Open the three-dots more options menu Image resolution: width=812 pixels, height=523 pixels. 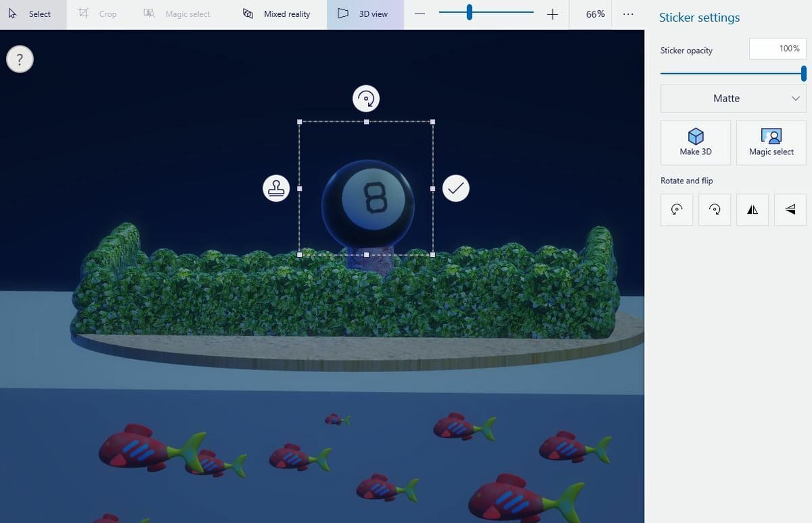(628, 14)
